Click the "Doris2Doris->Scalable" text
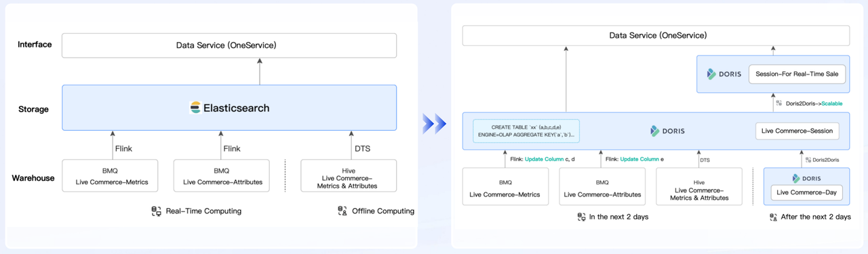 814,104
